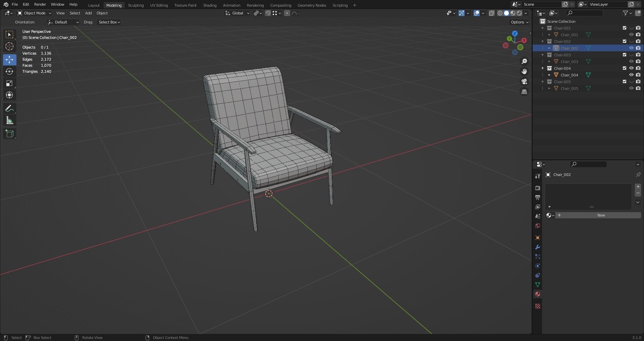Choose the Move tool
Image resolution: width=644 pixels, height=341 pixels.
[x=9, y=60]
